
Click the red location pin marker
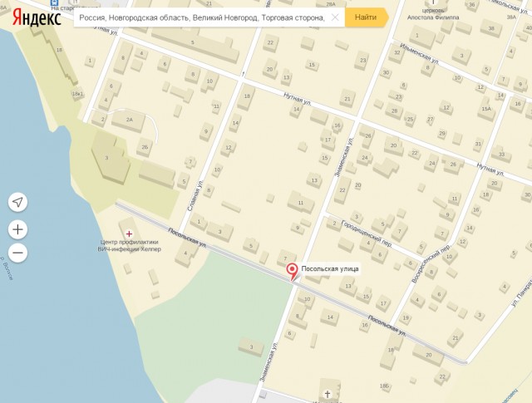(x=292, y=272)
